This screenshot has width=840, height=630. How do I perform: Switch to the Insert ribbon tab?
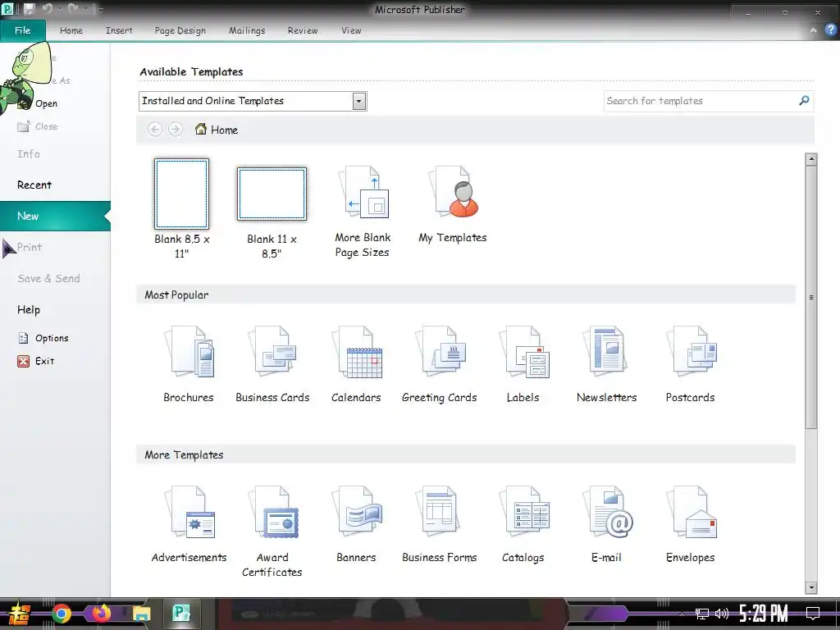coord(119,30)
